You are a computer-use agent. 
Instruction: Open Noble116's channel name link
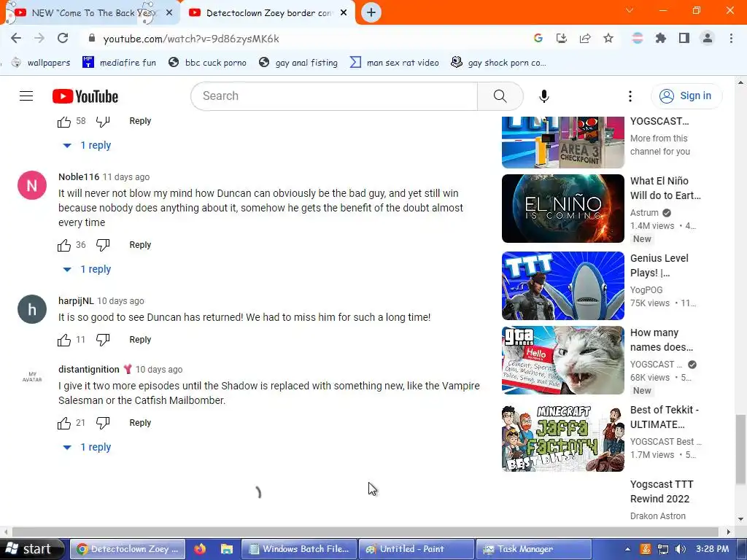point(79,177)
